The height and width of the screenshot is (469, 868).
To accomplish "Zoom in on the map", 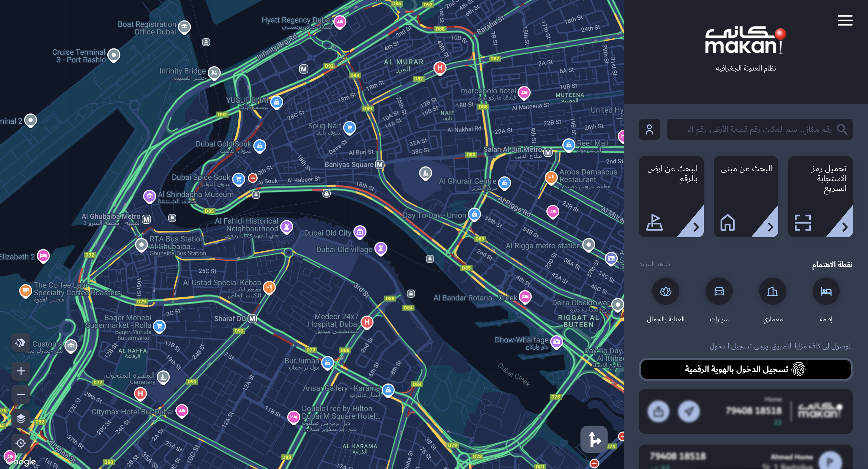I will [21, 371].
